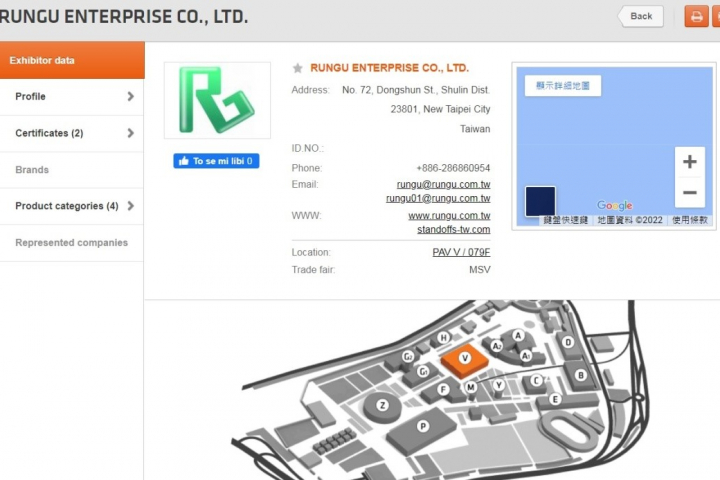The height and width of the screenshot is (480, 720).
Task: Click the phone number +886-286860954
Action: pos(453,168)
